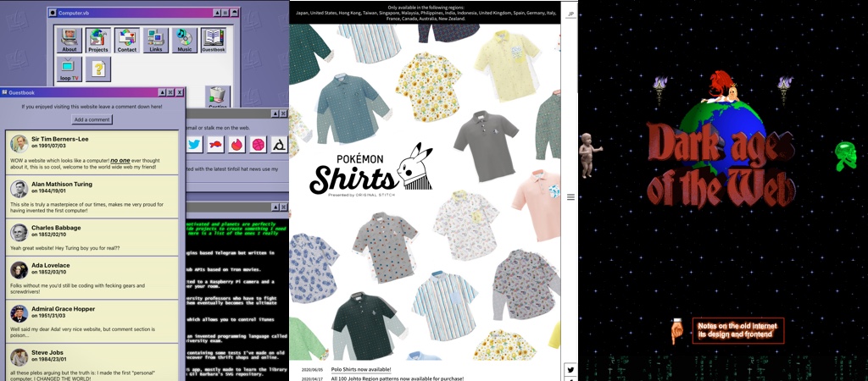Switch language with the JP button

pos(570,14)
